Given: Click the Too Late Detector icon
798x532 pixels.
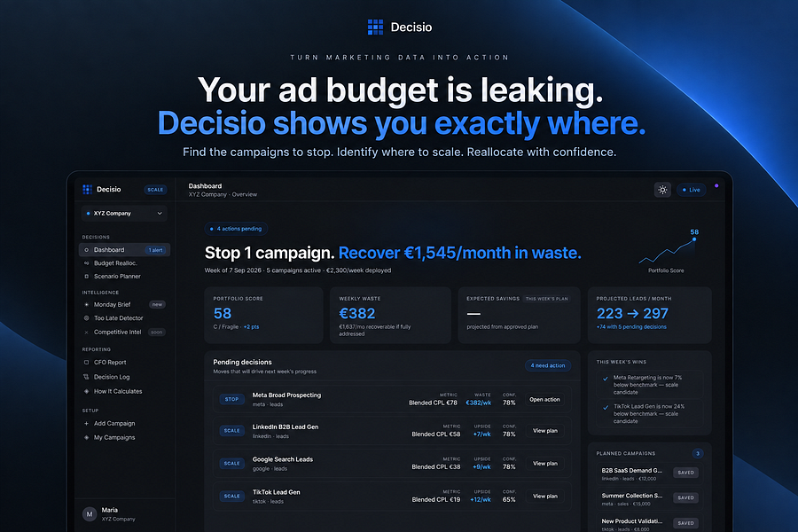Looking at the screenshot, I should click(x=86, y=318).
